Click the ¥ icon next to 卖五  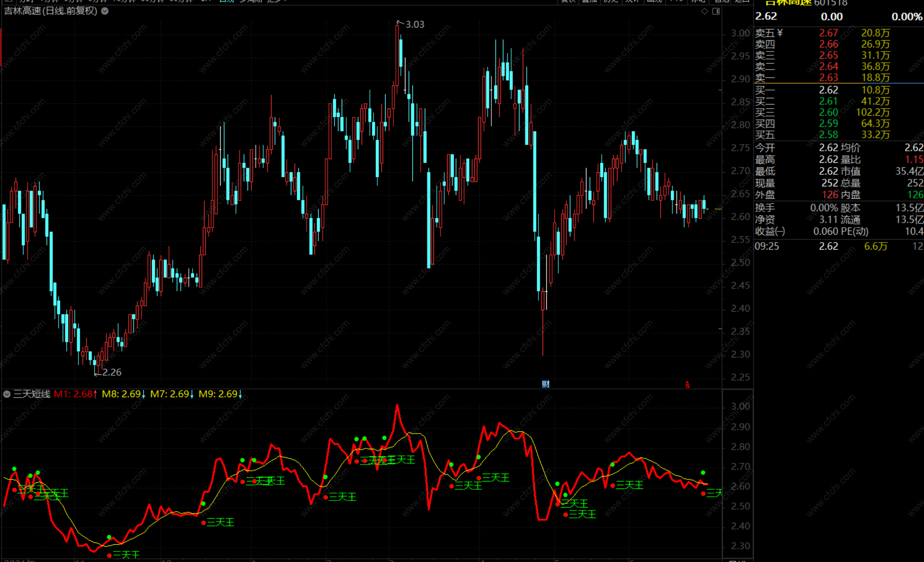[x=780, y=33]
